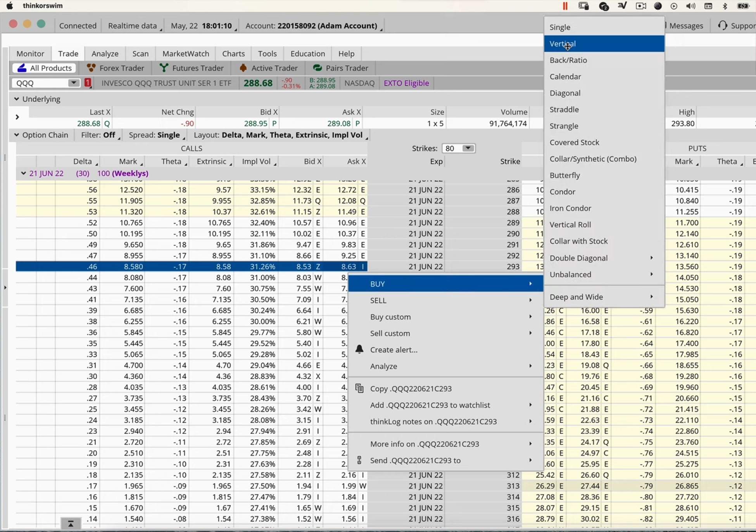
Task: Click the last price 288.68
Action: [258, 83]
